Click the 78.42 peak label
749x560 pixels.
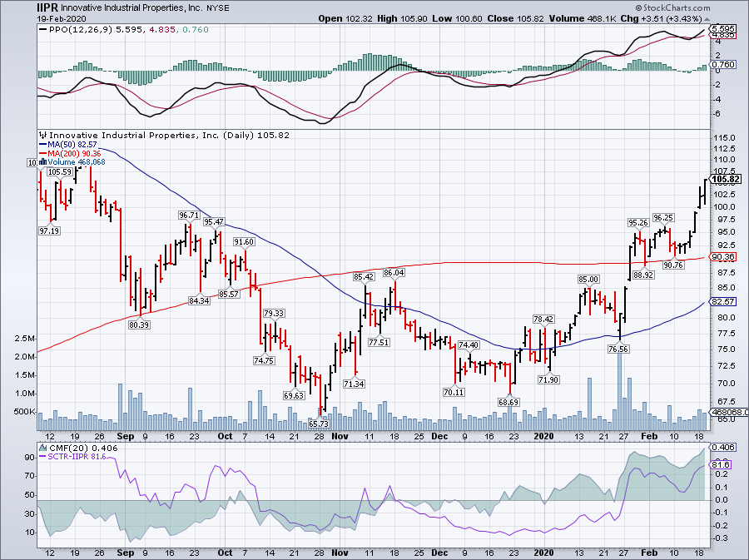pyautogui.click(x=543, y=320)
